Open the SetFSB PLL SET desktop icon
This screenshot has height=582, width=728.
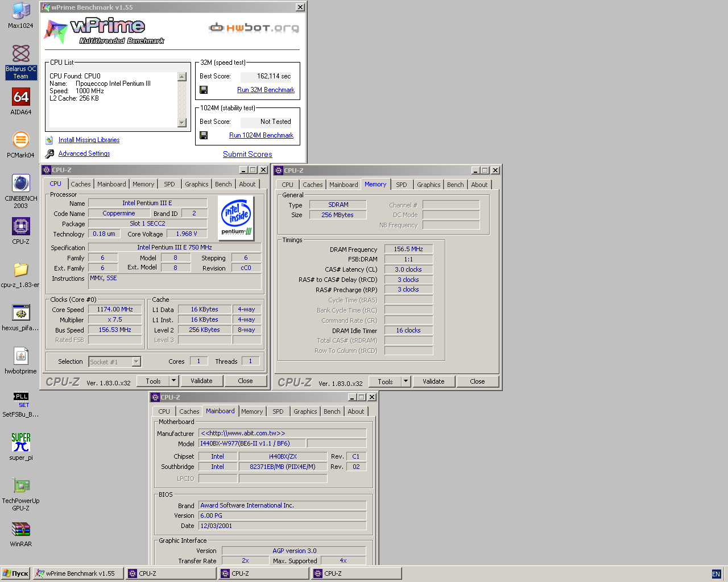(20, 404)
